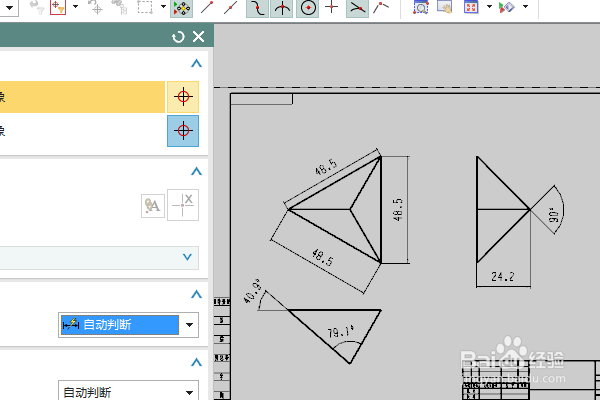Open the dropdown arrow beside the selection filter icon

75,7
